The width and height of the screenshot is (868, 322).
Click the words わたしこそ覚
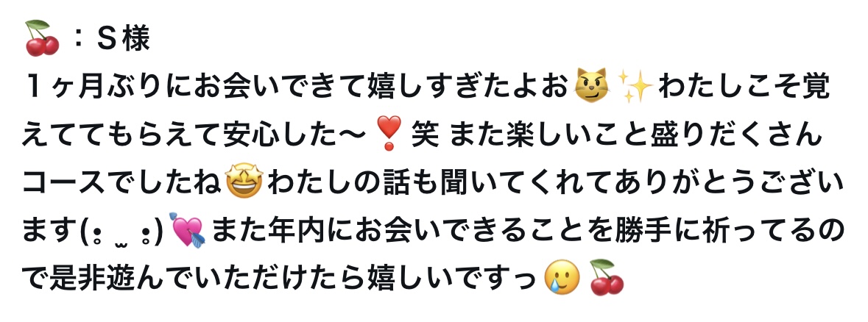744,87
